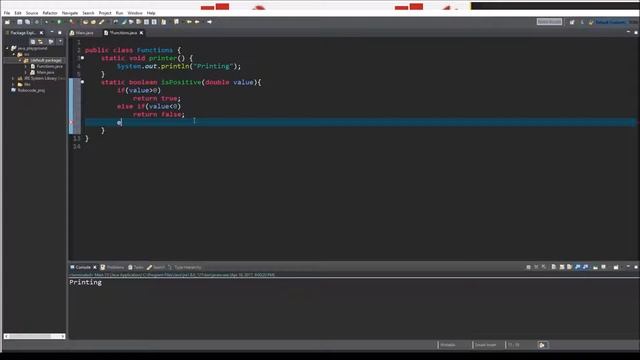This screenshot has height=360, width=640.
Task: Fold the printer() method
Action: point(82,58)
